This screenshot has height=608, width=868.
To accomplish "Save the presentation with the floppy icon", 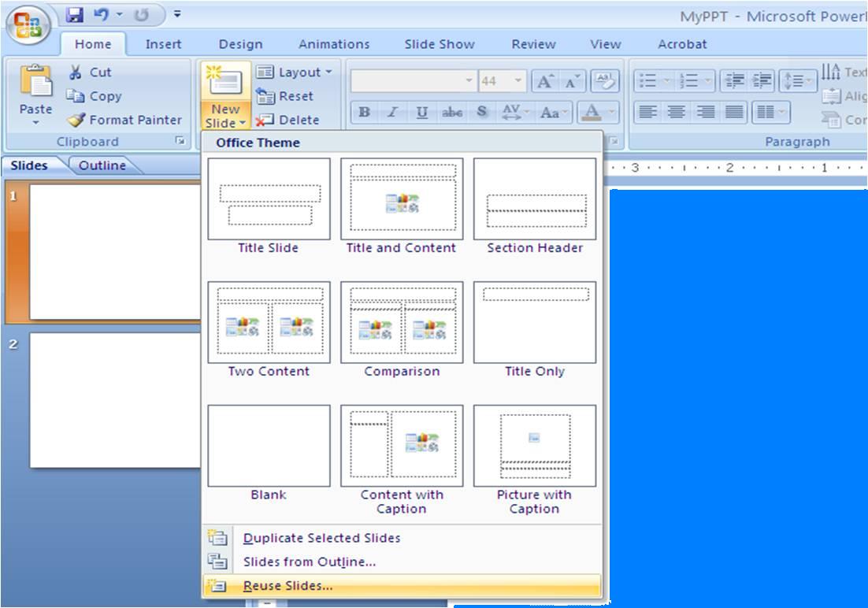I will pos(75,15).
